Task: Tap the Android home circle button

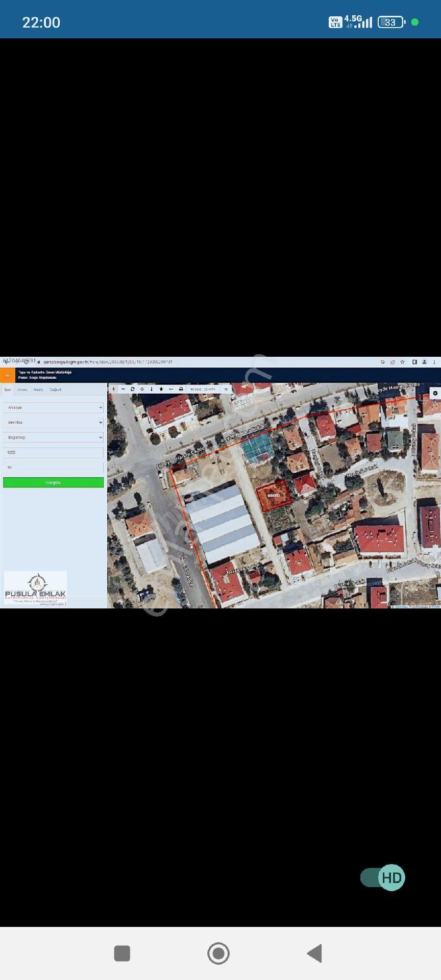Action: 218,953
